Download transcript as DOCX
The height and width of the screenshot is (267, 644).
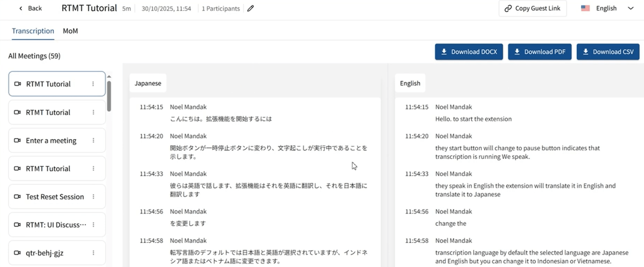tap(469, 52)
